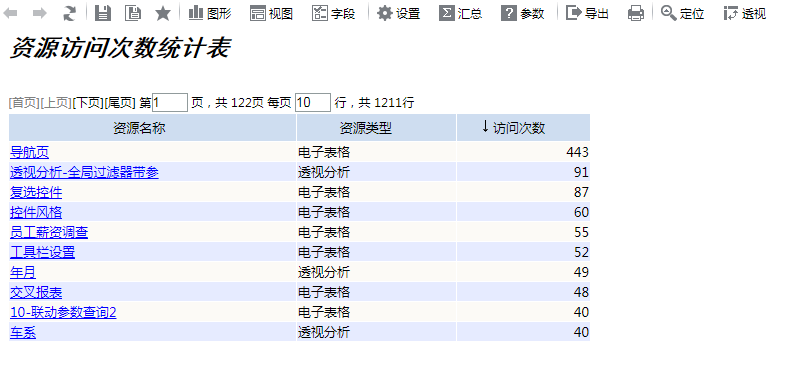Click the 55 visit count cell
The image size is (802, 385).
tap(523, 232)
